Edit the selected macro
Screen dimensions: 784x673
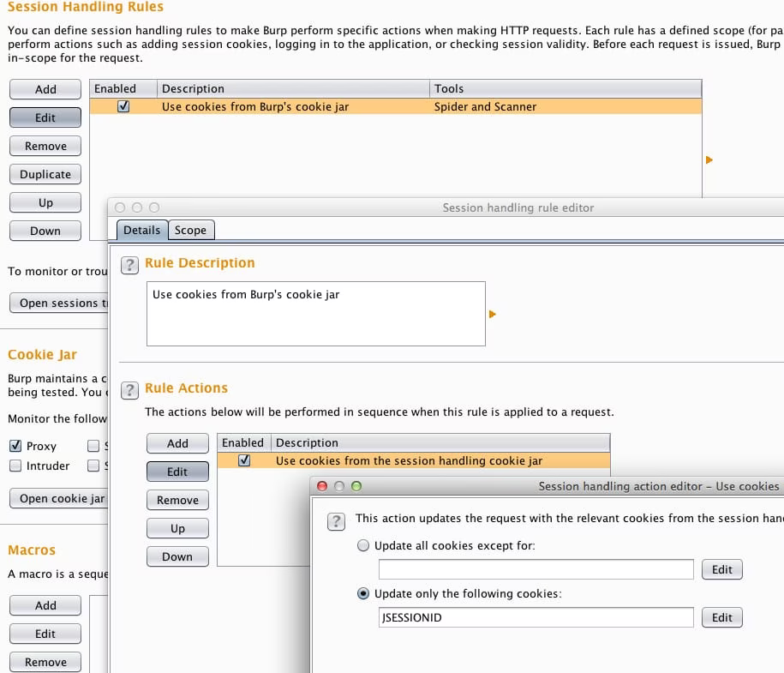(x=45, y=634)
